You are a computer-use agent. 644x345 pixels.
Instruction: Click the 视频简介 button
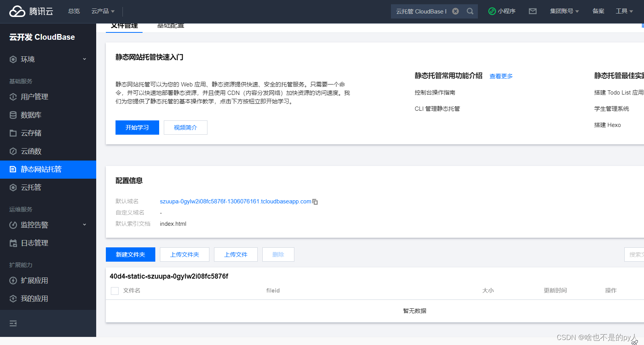pos(185,128)
